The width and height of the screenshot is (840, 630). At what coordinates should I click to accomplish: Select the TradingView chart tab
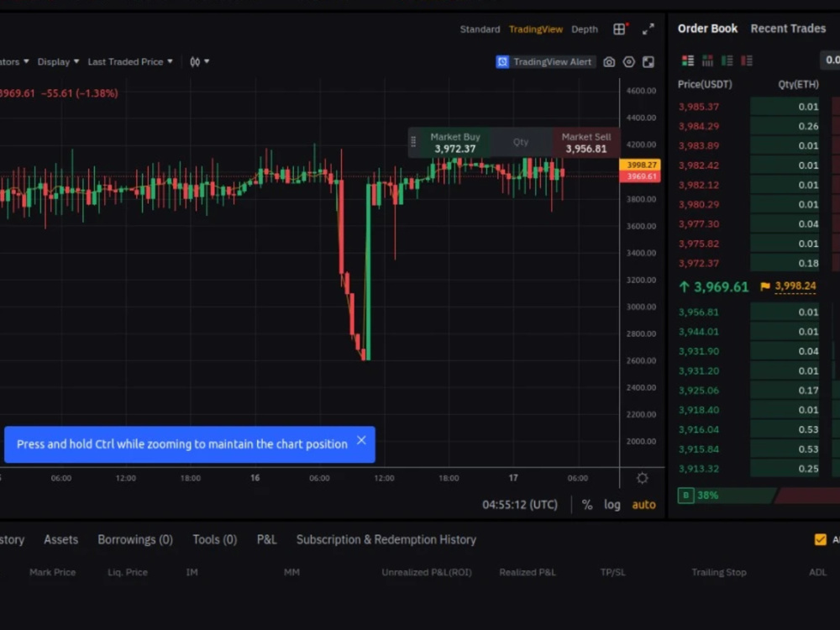pos(536,29)
